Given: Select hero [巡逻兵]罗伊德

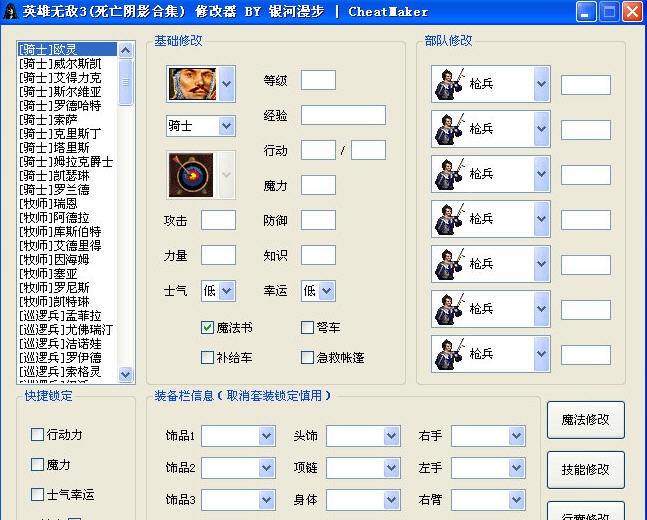Looking at the screenshot, I should [x=67, y=358].
